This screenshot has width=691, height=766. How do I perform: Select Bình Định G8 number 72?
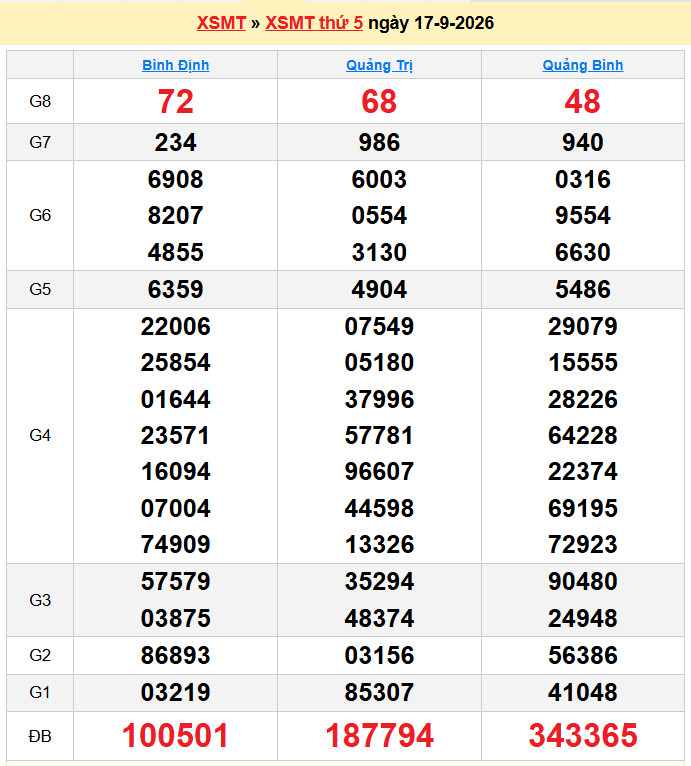click(175, 102)
